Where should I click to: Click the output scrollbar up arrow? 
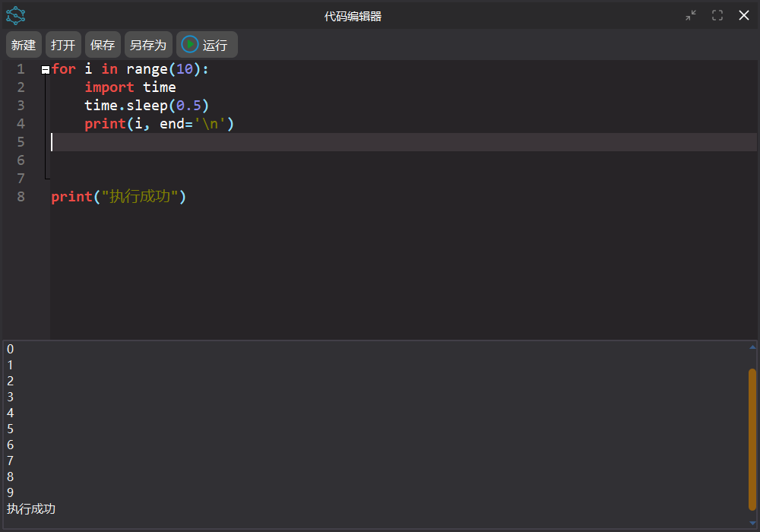752,347
